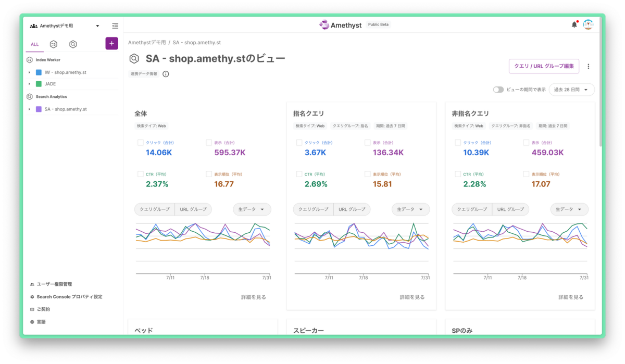
Task: Click the search view icon beside page title
Action: pyautogui.click(x=134, y=58)
